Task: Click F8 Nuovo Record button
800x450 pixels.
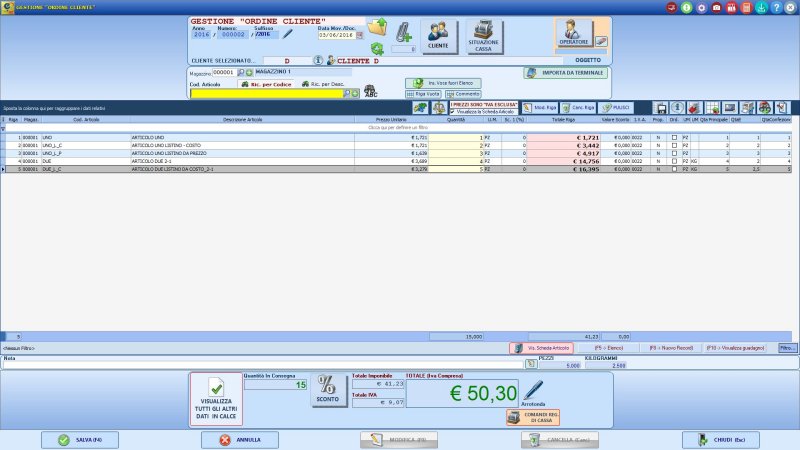Action: [x=671, y=348]
